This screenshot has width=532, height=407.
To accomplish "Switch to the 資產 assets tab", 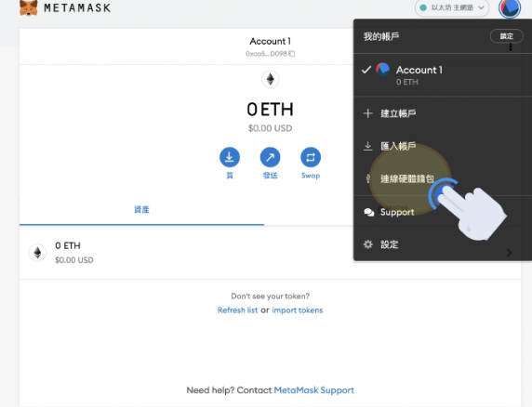I will click(x=141, y=209).
